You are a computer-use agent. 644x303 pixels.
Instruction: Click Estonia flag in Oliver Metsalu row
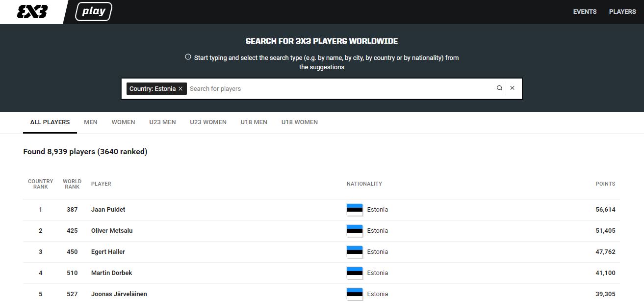pyautogui.click(x=354, y=230)
